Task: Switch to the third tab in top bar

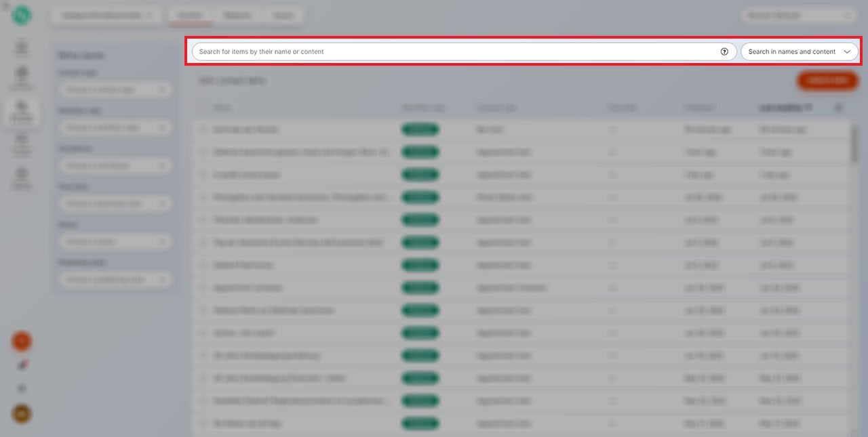Action: (282, 15)
